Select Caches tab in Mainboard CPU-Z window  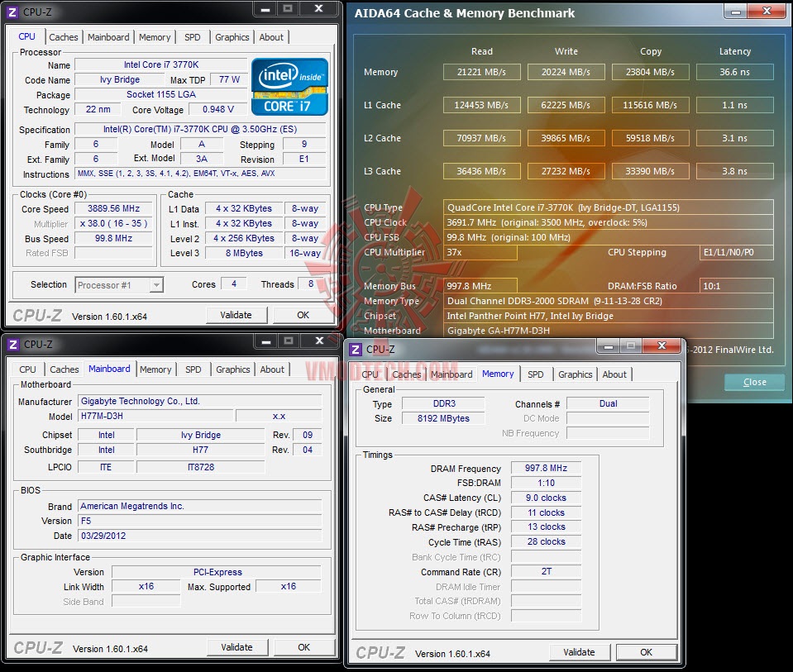point(64,369)
